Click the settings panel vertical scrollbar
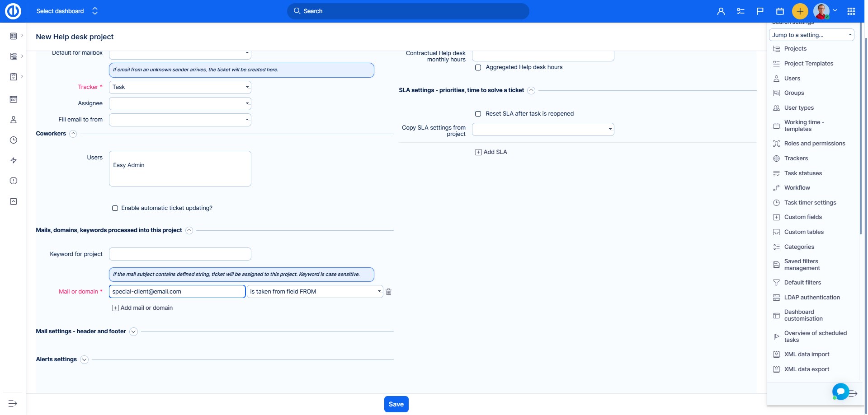The width and height of the screenshot is (868, 415). pos(860,135)
